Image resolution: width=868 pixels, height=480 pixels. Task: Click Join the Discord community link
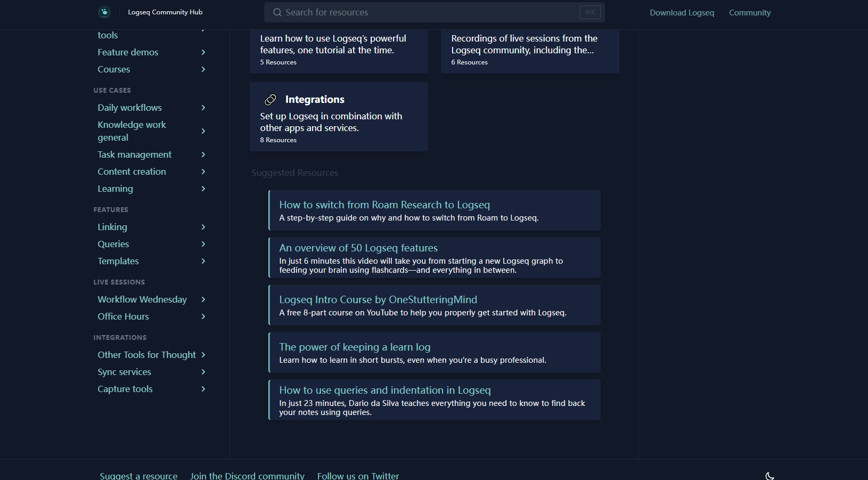pos(247,475)
